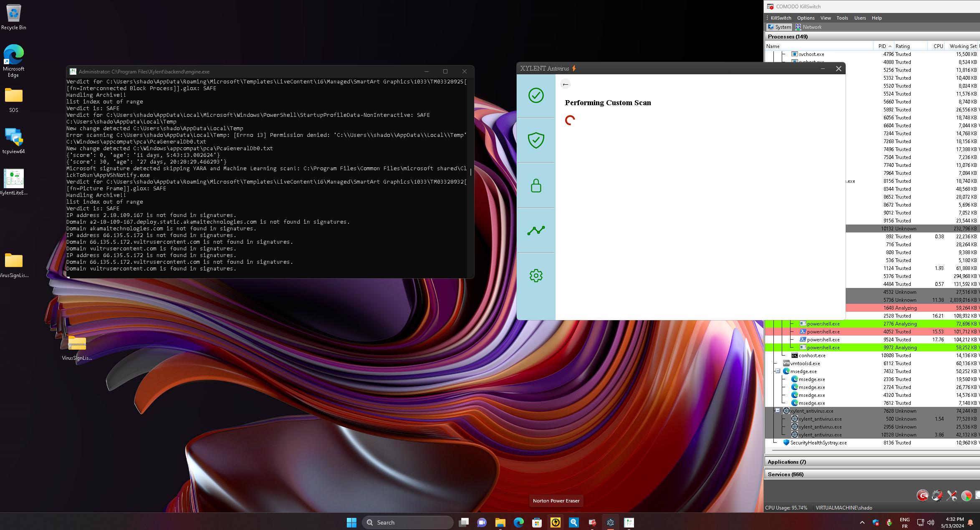Viewport: 980px width, 530px height.
Task: Expand the Services (666) section
Action: pyautogui.click(x=785, y=474)
